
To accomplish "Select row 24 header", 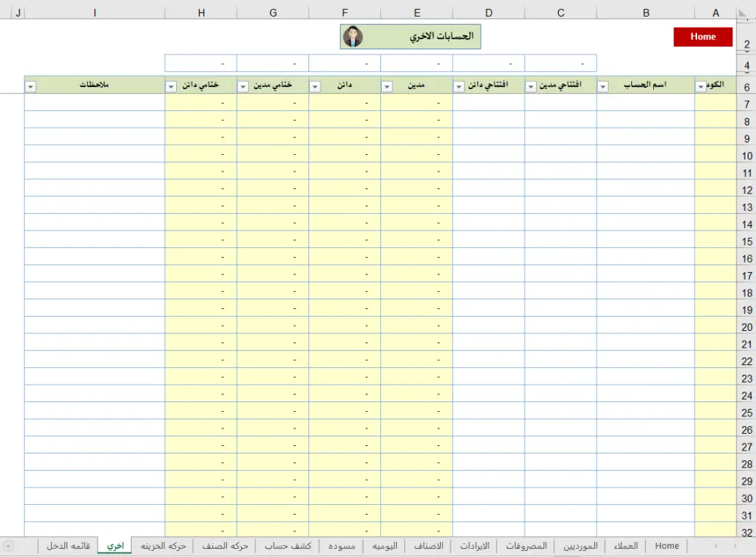I will (746, 395).
